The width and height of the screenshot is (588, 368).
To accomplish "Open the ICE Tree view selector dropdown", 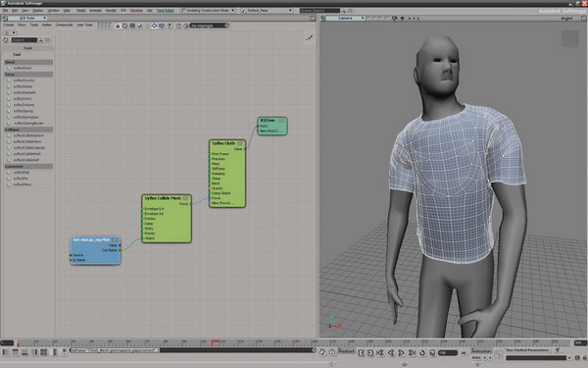I will point(27,18).
